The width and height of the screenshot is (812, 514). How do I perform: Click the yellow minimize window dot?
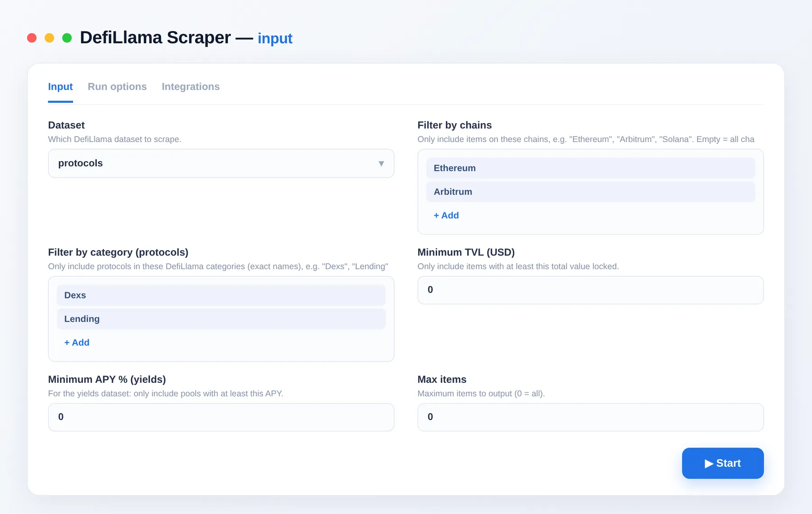coord(49,38)
